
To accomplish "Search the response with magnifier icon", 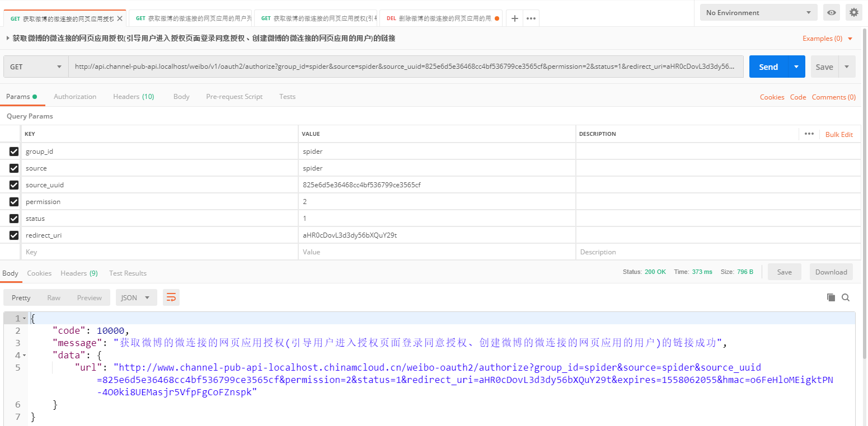I will coord(846,297).
